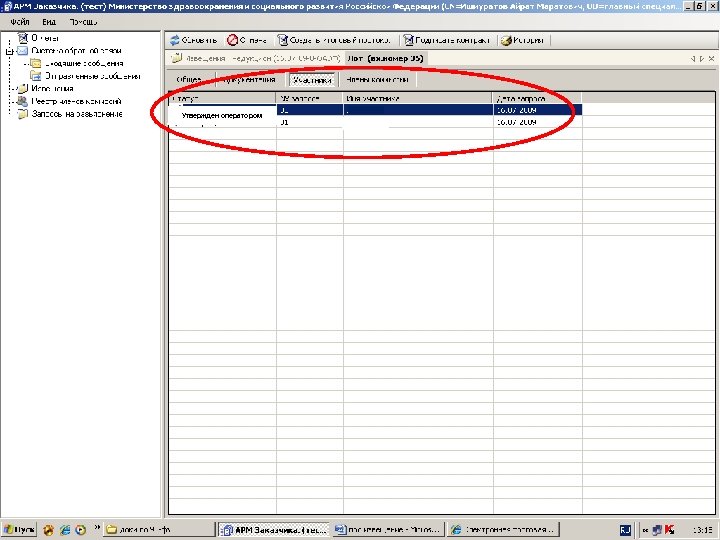Select Запросы на разъяснение tree item

click(77, 114)
